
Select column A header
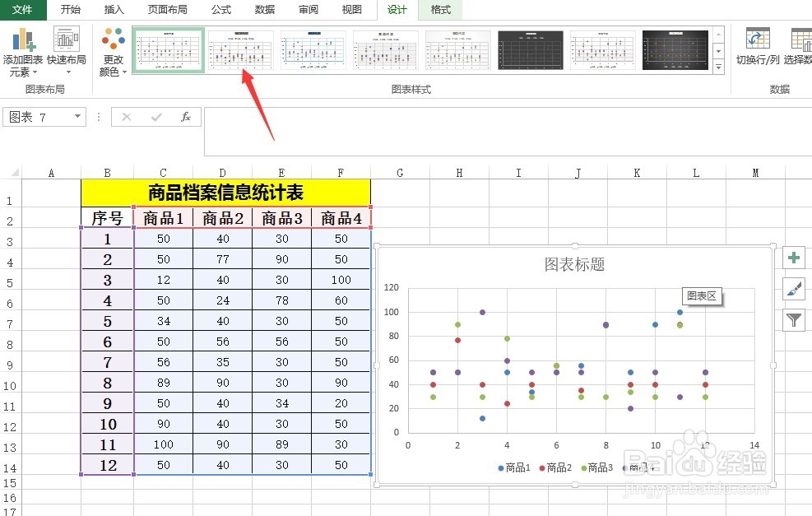tap(51, 173)
